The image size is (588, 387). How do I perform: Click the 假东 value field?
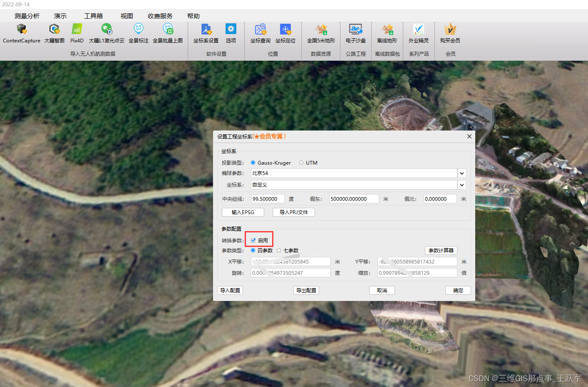click(354, 199)
